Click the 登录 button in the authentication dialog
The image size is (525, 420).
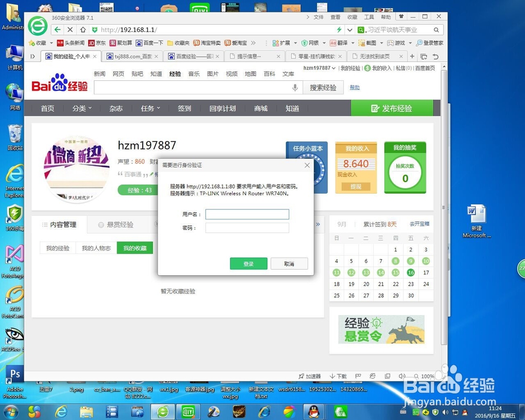(x=248, y=264)
